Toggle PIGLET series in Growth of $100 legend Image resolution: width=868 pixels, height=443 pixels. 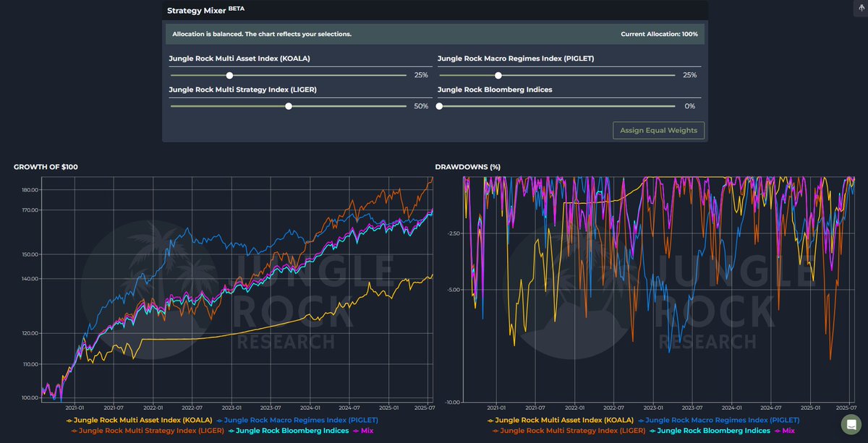coord(297,420)
